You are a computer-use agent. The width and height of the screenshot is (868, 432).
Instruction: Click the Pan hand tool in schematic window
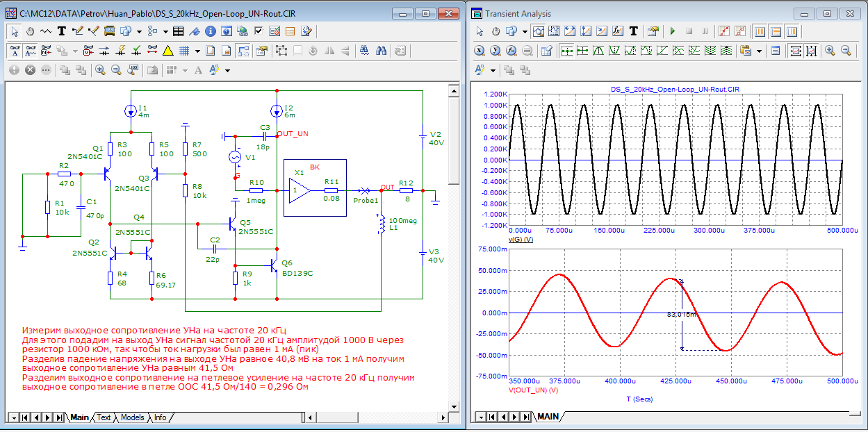[30, 31]
